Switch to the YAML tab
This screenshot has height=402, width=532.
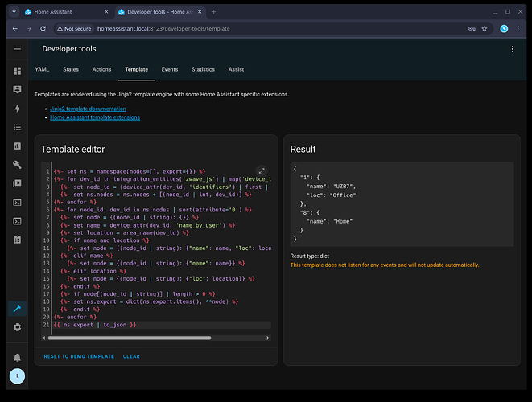click(42, 69)
